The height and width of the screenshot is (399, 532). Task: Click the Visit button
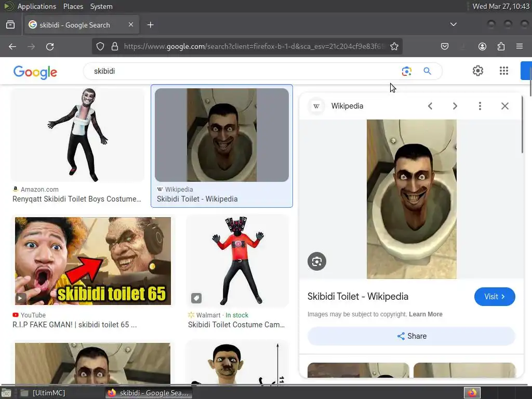point(495,297)
